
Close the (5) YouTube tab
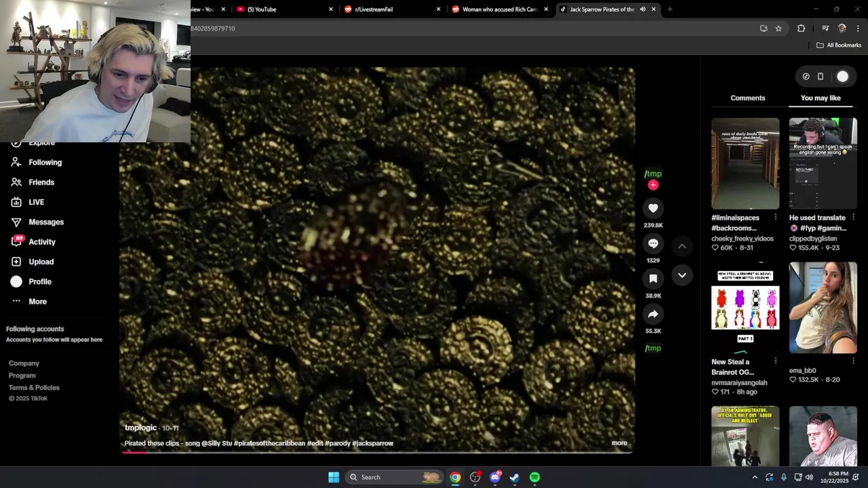(x=331, y=9)
